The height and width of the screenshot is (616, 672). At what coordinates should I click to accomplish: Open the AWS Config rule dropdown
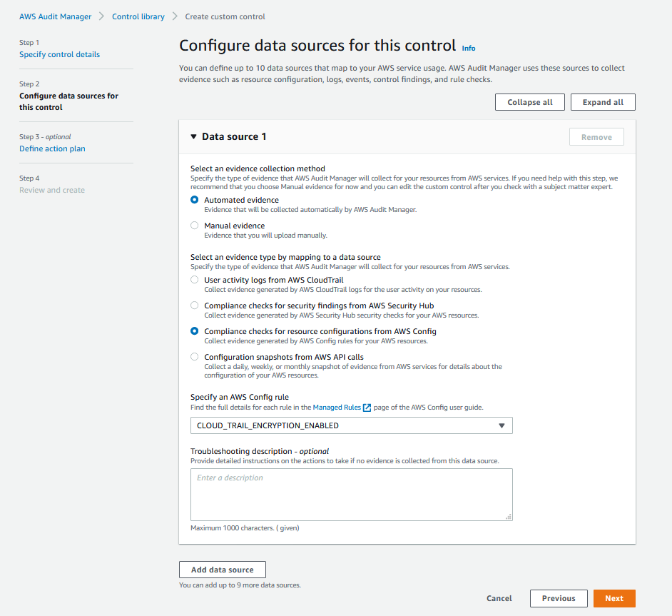tap(352, 425)
